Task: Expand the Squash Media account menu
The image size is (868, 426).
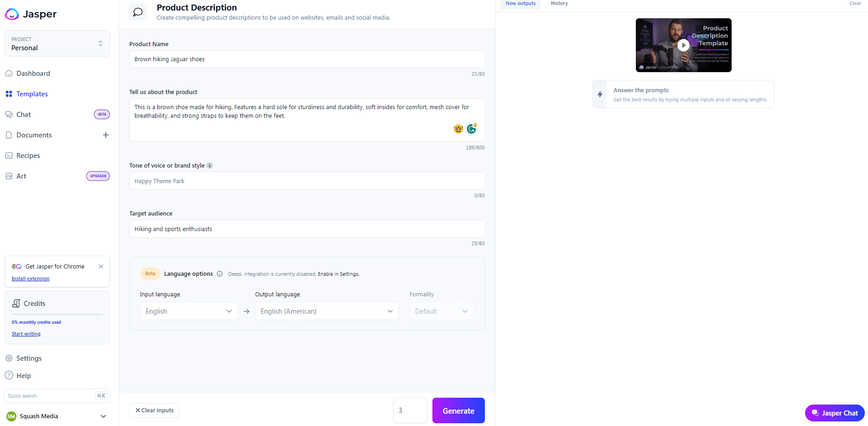Action: point(103,416)
